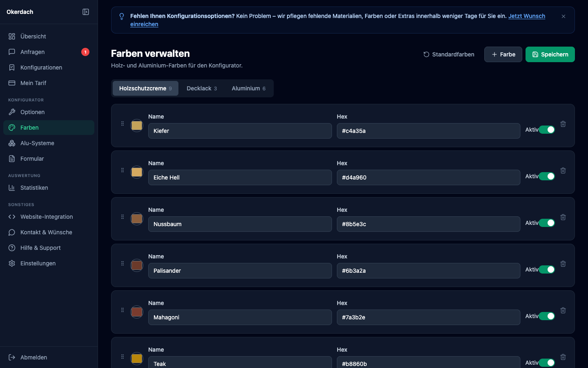Click the Speichern button
This screenshot has height=368, width=588.
click(x=550, y=54)
